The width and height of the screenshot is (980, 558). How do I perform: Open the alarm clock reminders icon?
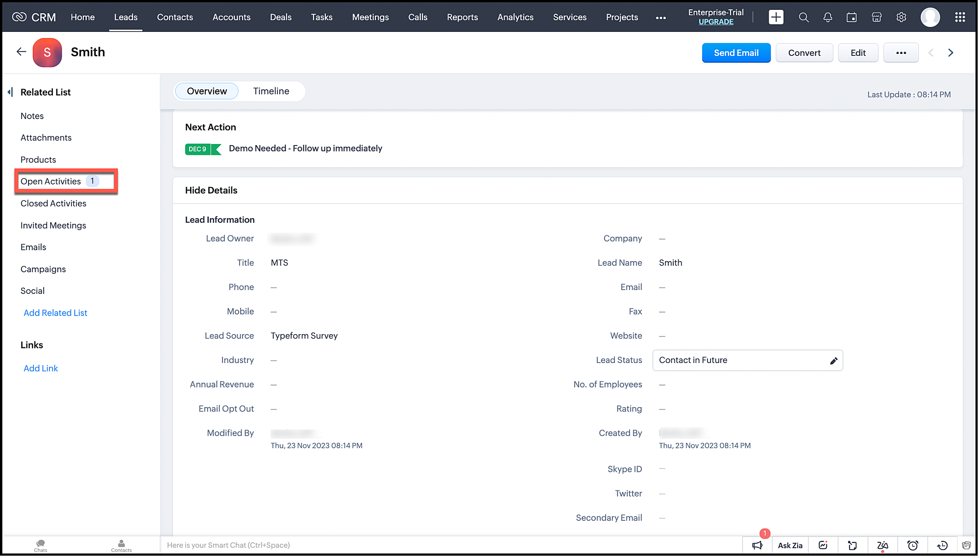click(912, 546)
